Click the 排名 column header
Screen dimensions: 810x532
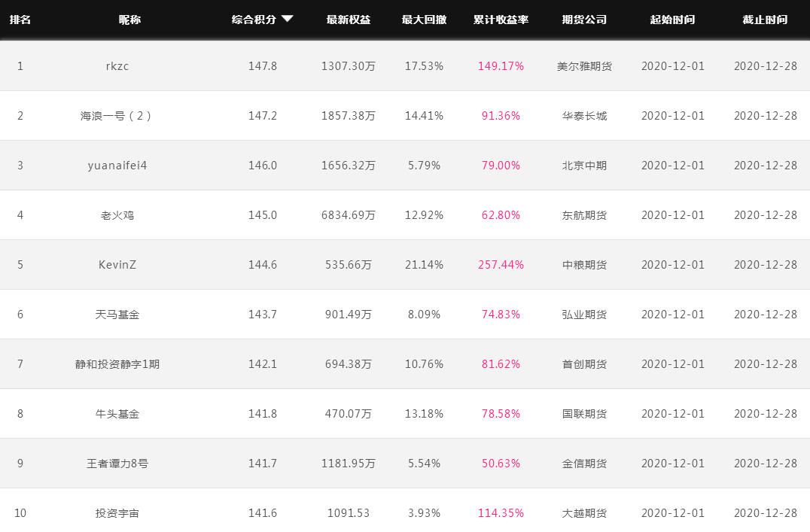click(20, 20)
